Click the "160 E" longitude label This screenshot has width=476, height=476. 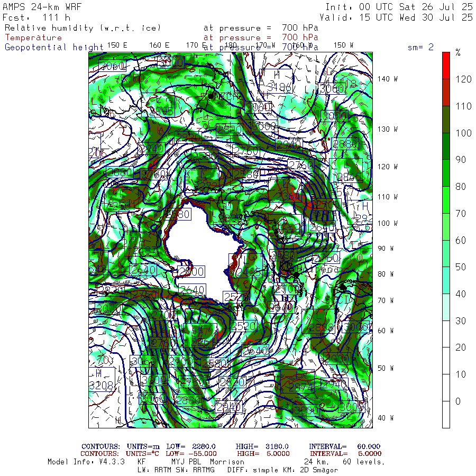click(x=159, y=45)
